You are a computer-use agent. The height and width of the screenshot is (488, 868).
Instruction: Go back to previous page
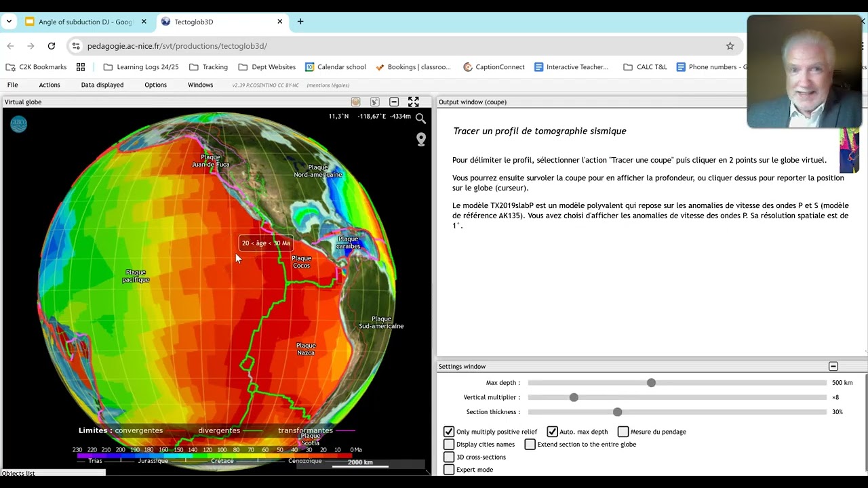(x=10, y=46)
